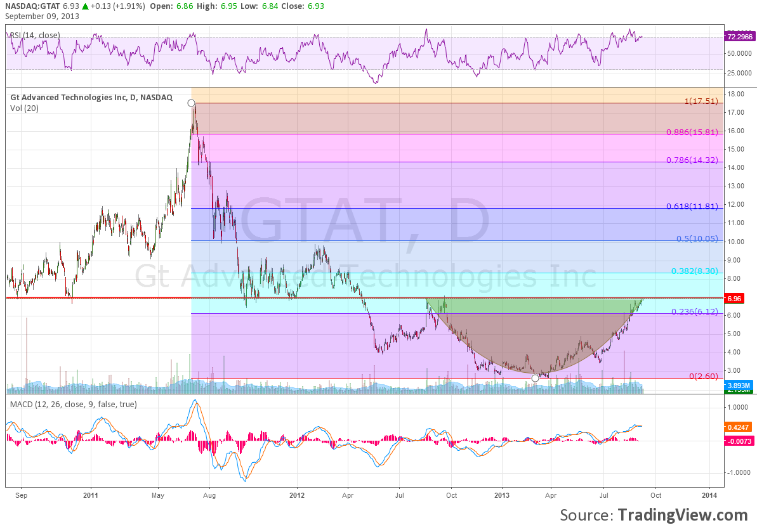
Task: Click the Aug label on time axis
Action: [209, 495]
